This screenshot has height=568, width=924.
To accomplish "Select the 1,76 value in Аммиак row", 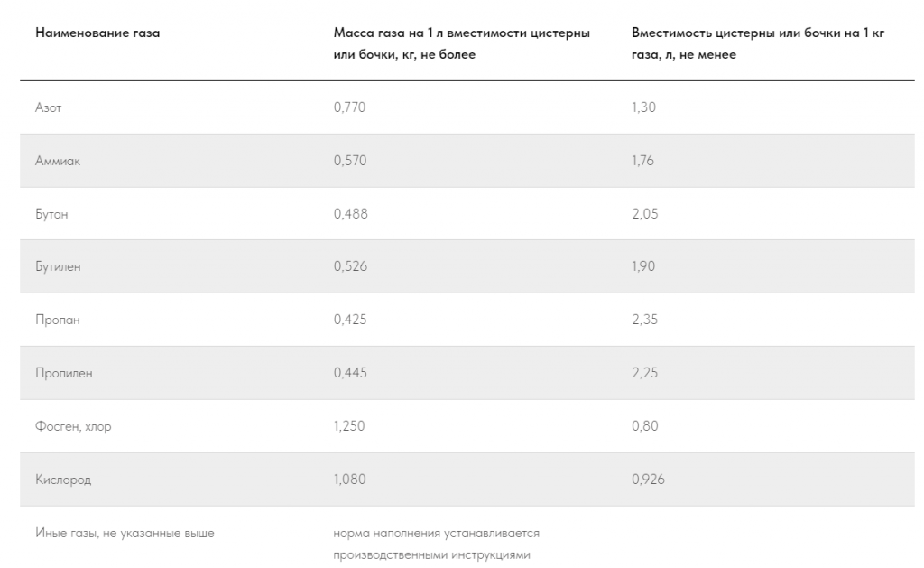I will pyautogui.click(x=642, y=161).
